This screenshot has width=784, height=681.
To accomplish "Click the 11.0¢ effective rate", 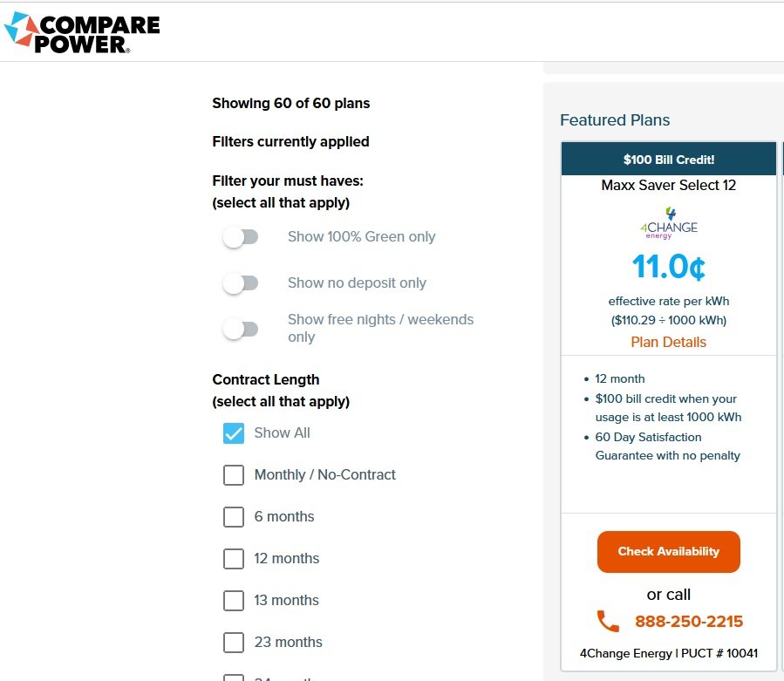I will [x=668, y=267].
